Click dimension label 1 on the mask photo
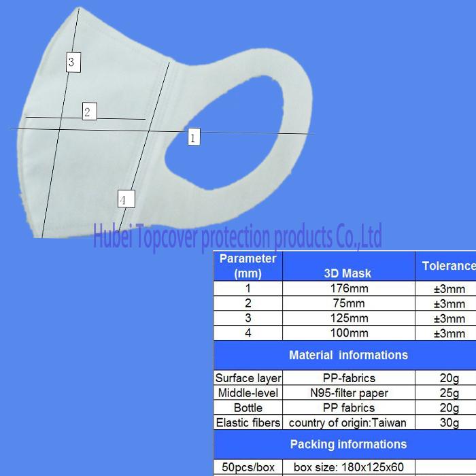This screenshot has width=476, height=476. click(194, 137)
